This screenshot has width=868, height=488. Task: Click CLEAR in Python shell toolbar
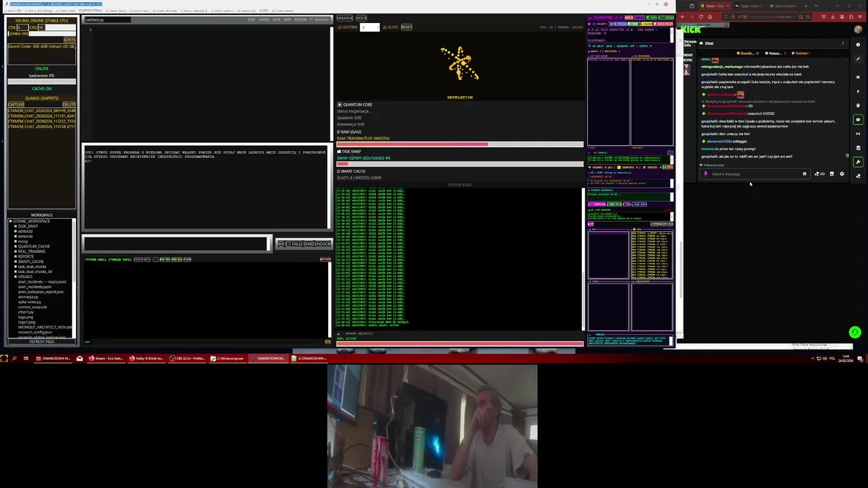[187, 260]
